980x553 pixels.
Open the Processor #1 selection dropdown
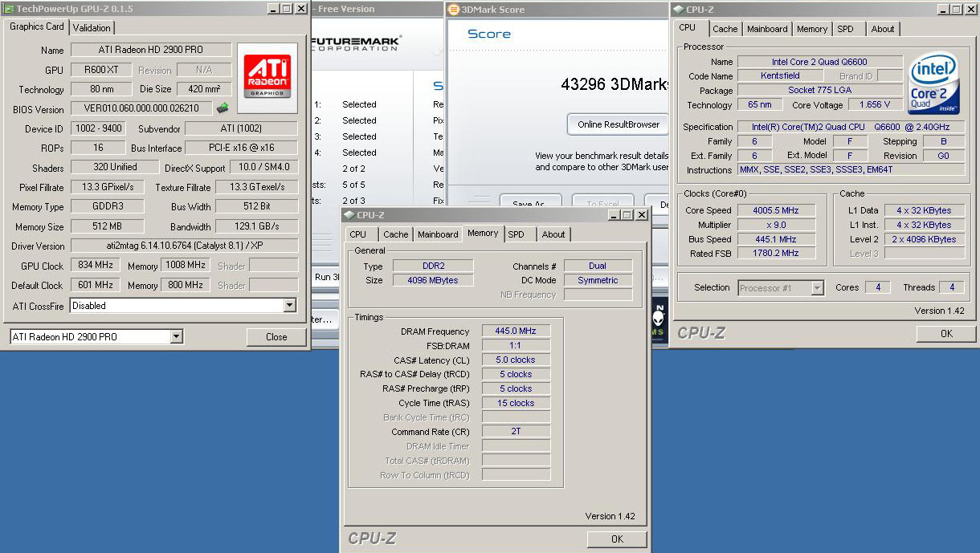click(x=818, y=288)
